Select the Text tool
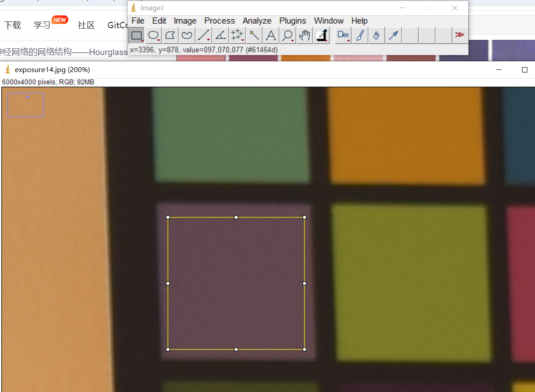Viewport: 535px width, 392px height. point(270,35)
